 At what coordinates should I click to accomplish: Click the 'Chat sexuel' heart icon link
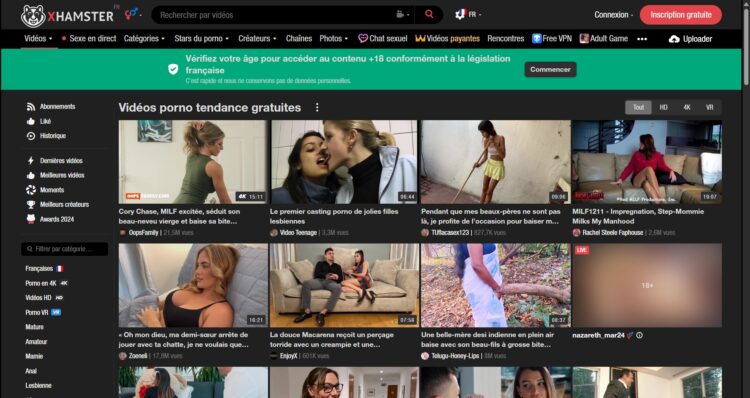pyautogui.click(x=383, y=38)
